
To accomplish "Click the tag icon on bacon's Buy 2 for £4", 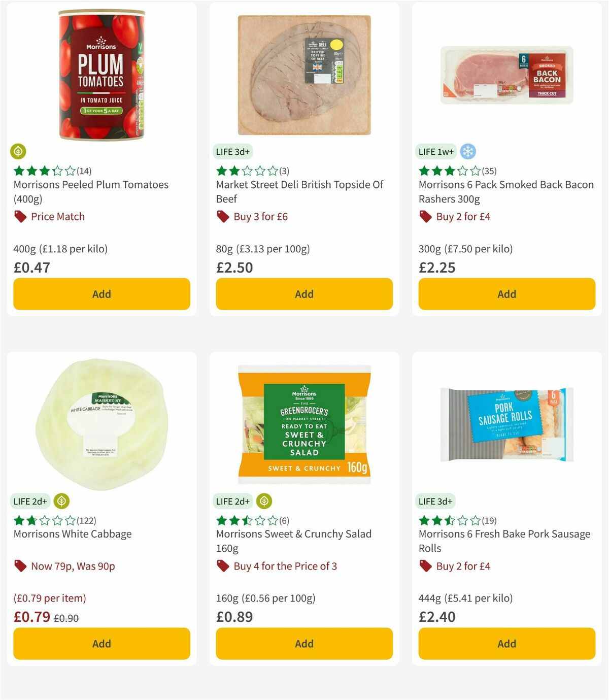I will [424, 216].
